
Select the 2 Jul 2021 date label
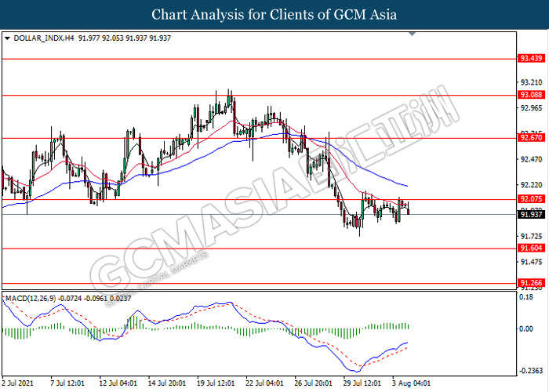click(x=19, y=383)
